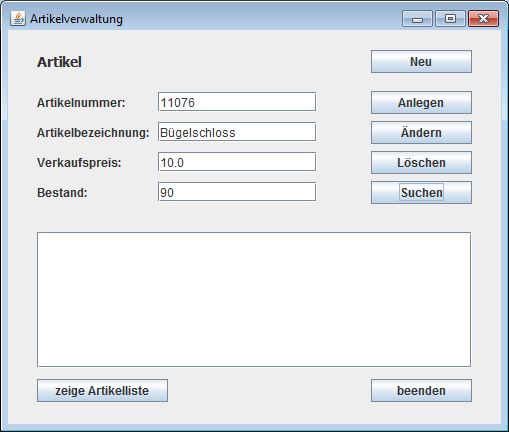This screenshot has width=509, height=432.
Task: Click the Artikel heading label
Action: pos(59,62)
